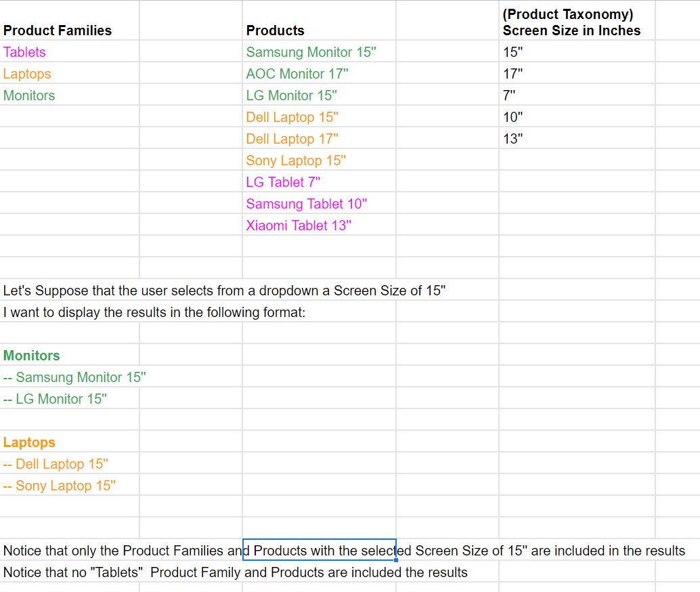This screenshot has height=592, width=700.
Task: Select the -- LG Monitor 15" result row
Action: point(70,398)
